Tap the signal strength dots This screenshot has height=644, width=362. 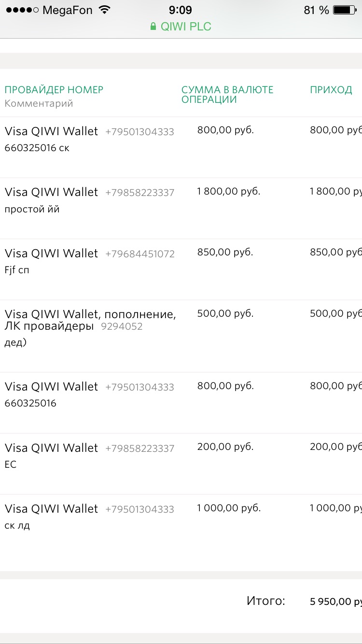[22, 10]
